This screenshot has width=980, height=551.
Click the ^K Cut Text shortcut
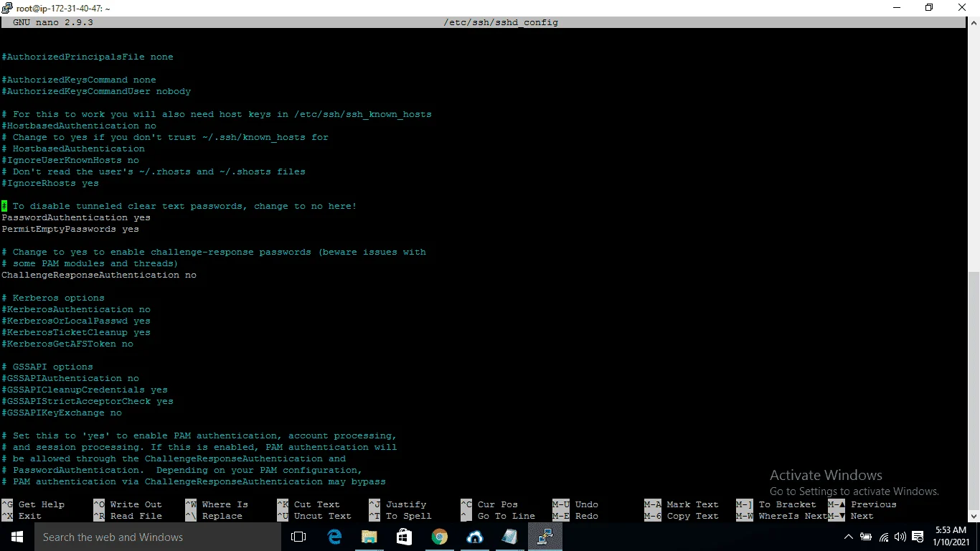pos(308,504)
